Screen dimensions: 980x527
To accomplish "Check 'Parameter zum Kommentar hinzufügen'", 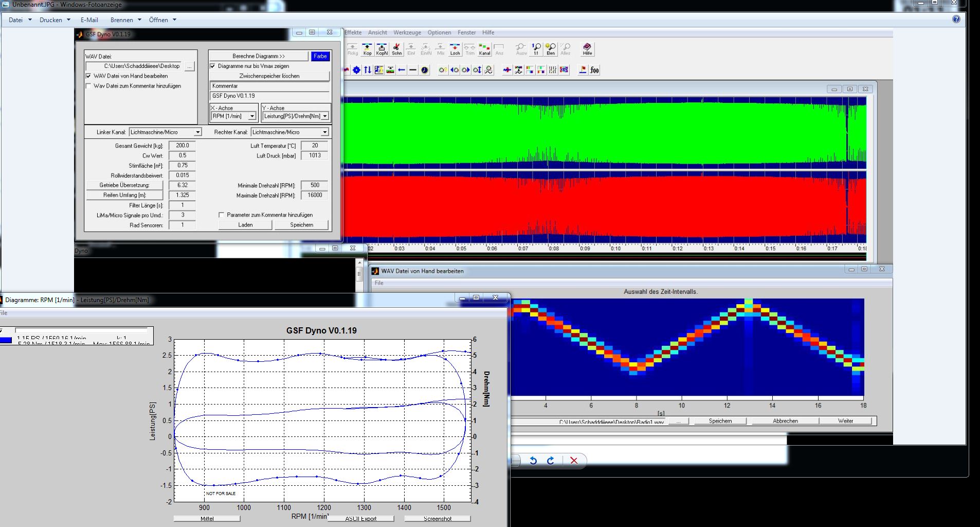I will (x=222, y=215).
